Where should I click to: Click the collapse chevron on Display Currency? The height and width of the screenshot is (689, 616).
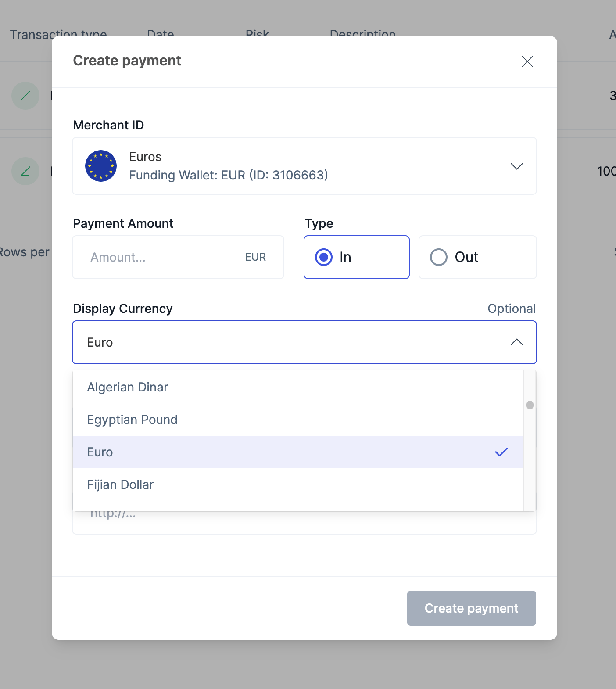click(517, 342)
